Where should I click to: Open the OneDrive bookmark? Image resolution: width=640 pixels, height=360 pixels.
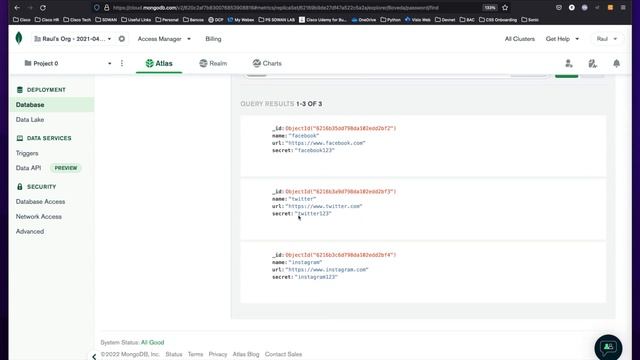(x=364, y=20)
